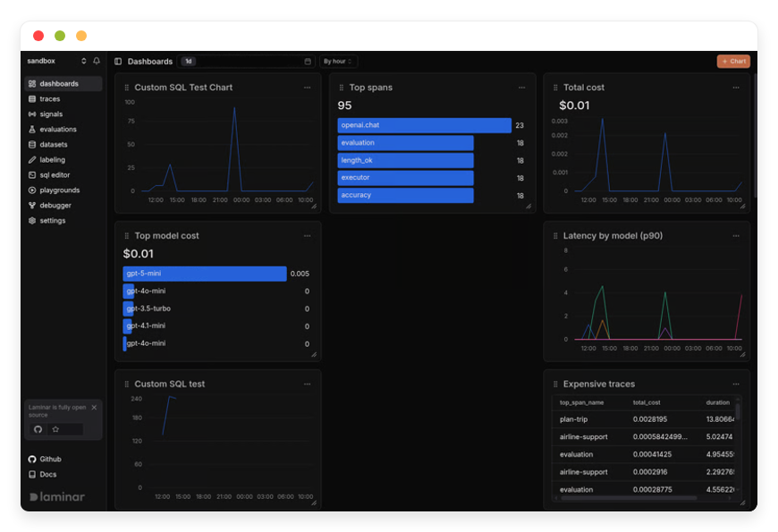
Task: Dismiss the Laminar open source banner
Action: [x=94, y=408]
